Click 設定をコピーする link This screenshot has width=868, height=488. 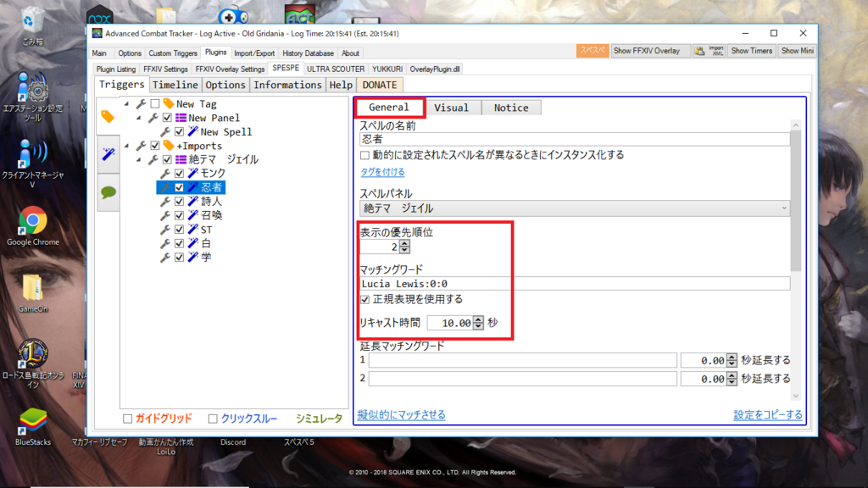[x=768, y=414]
